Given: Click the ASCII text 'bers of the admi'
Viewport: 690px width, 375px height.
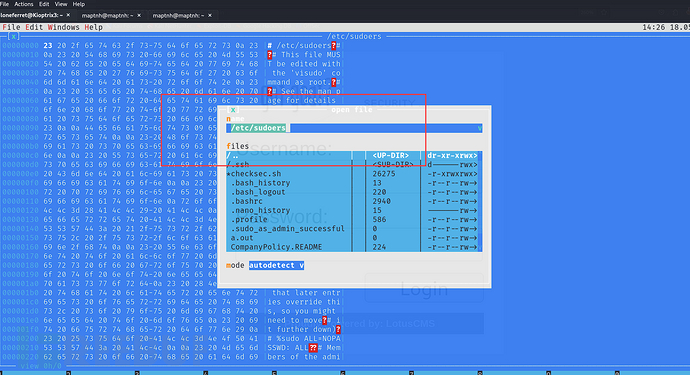Looking at the screenshot, I should click(304, 357).
